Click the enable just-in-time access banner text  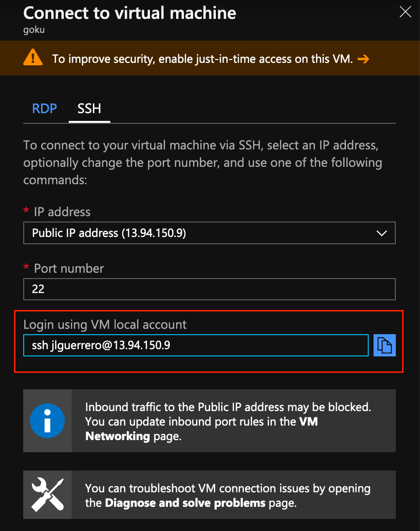[203, 58]
